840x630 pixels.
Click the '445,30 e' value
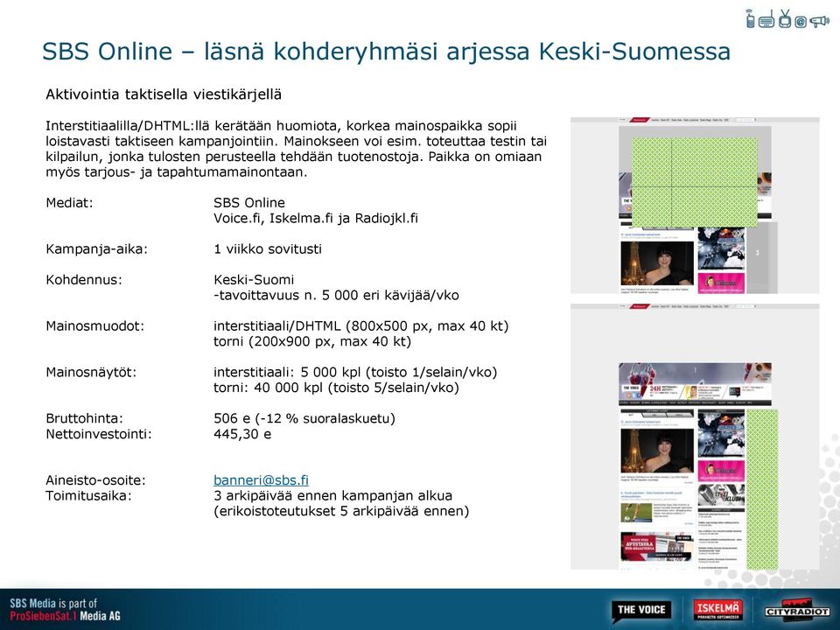[x=242, y=434]
